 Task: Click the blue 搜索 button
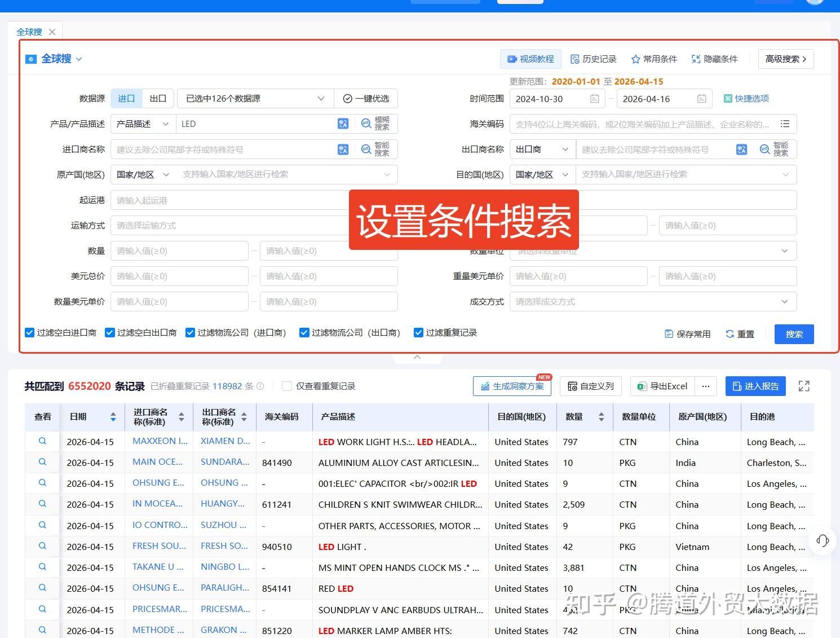pyautogui.click(x=794, y=334)
